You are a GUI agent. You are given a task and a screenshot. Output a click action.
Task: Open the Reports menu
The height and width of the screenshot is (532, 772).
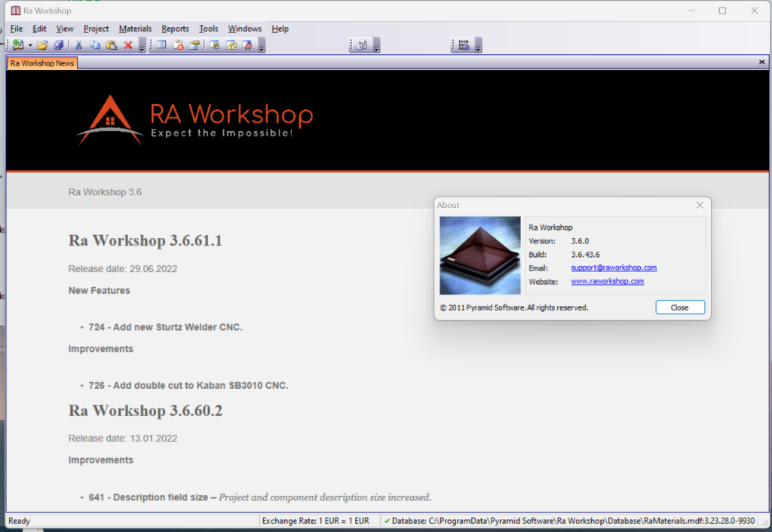point(175,29)
